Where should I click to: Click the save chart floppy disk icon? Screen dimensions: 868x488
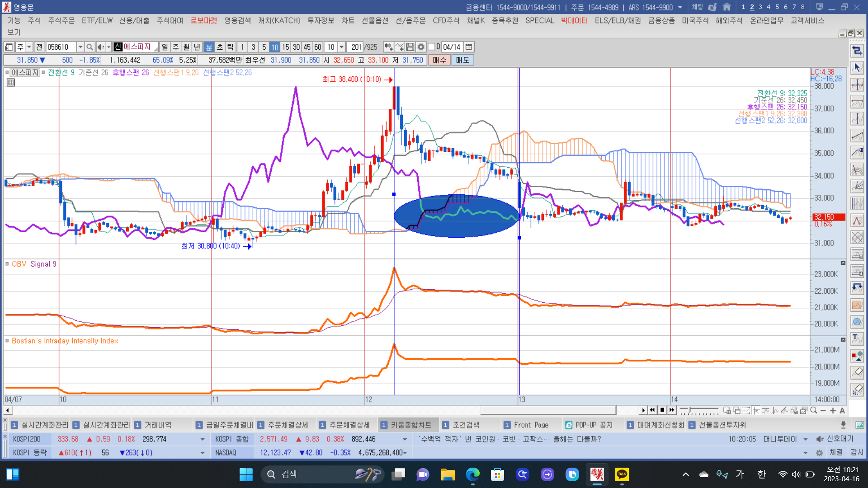click(410, 47)
